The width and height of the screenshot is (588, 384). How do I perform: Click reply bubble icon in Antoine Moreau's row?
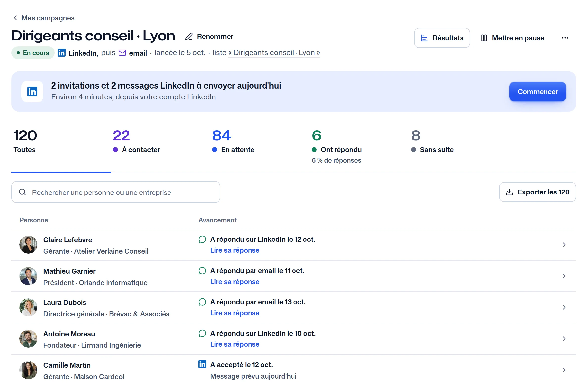(x=202, y=333)
